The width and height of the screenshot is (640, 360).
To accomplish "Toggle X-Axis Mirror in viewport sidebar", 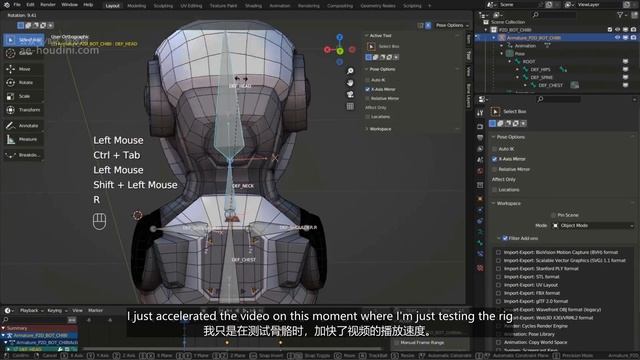I will pyautogui.click(x=367, y=89).
